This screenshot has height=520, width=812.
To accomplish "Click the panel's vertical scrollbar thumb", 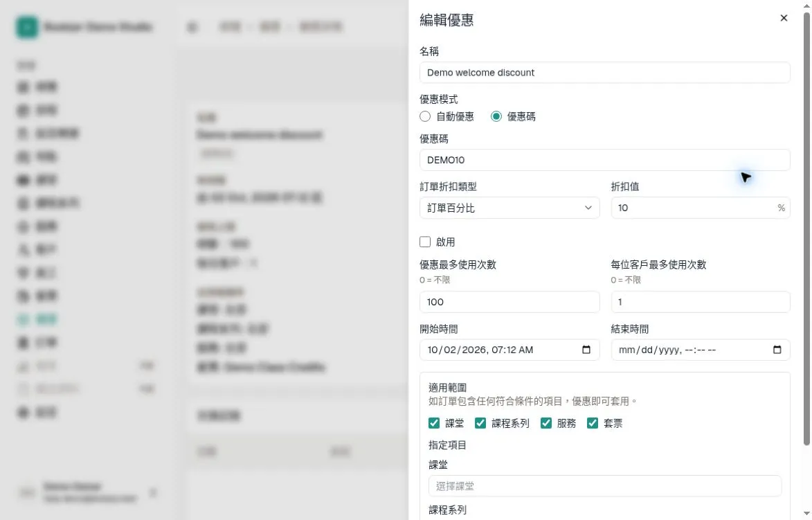I will tap(806, 228).
